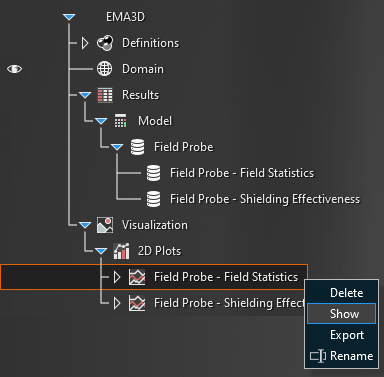The width and height of the screenshot is (384, 377).
Task: Collapse the Visualization node
Action: tap(85, 225)
